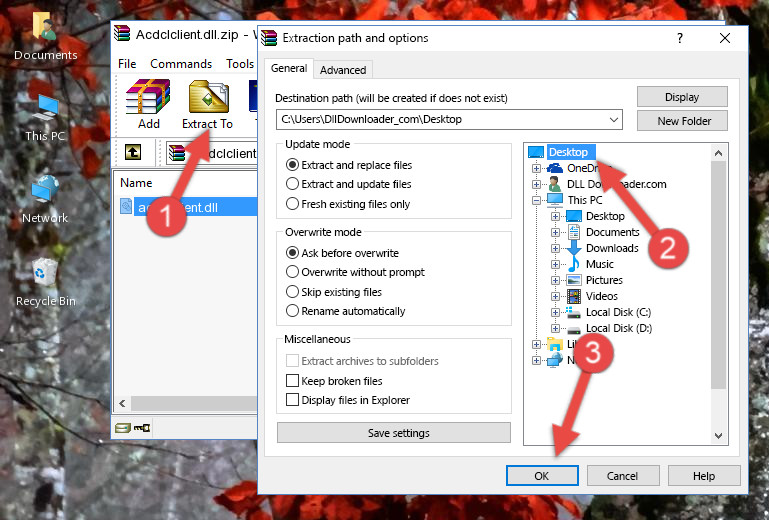769x520 pixels.
Task: Select Ask before overwrite option
Action: 342,253
